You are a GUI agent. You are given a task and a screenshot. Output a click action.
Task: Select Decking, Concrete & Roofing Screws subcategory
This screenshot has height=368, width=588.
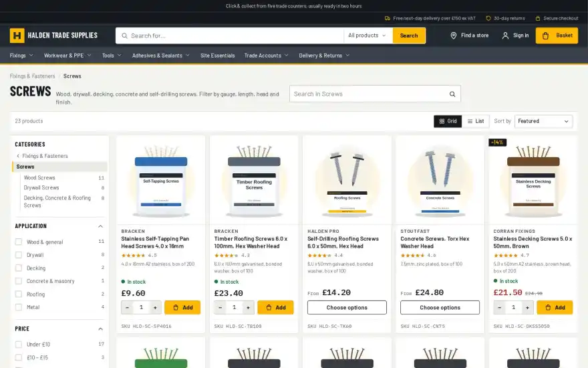tap(57, 201)
